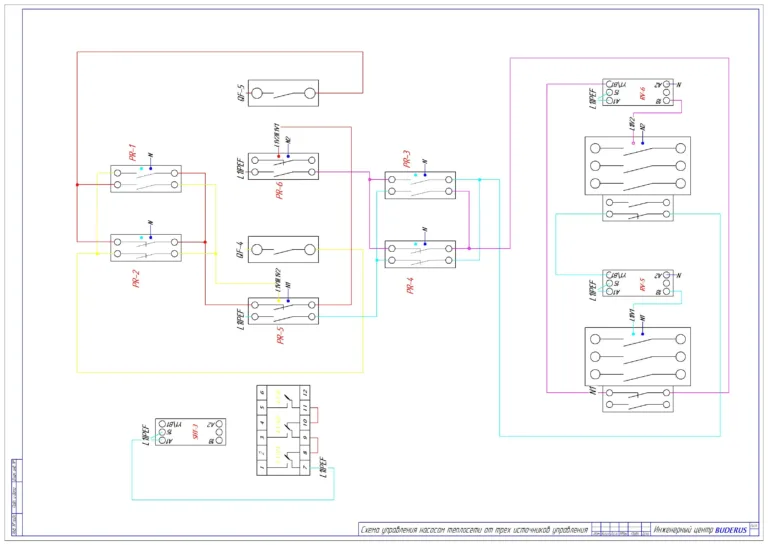Click the QF-5 breaker symbol
This screenshot has width=768, height=545.
pyautogui.click(x=283, y=93)
